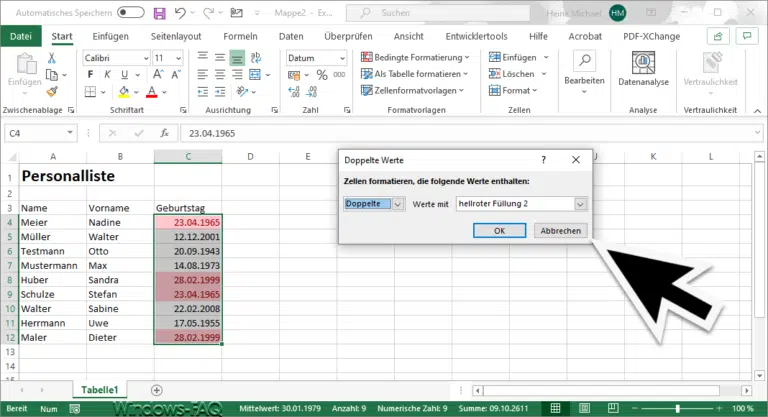Click the Format Painter brush icon

52,92
